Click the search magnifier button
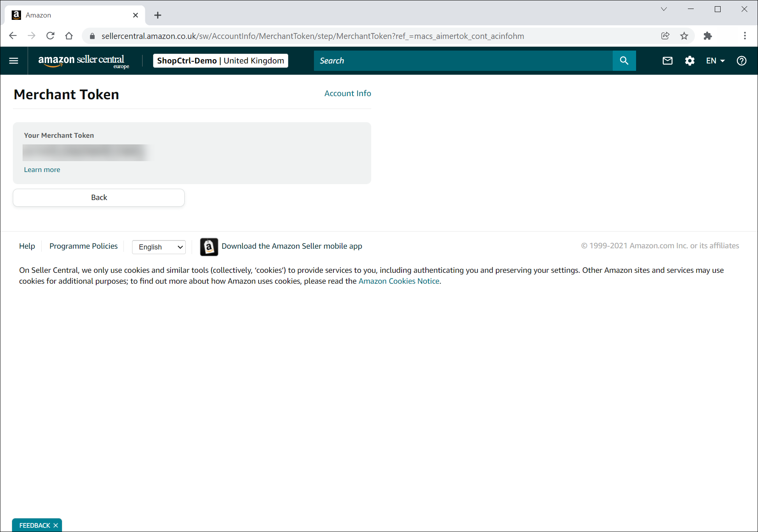The width and height of the screenshot is (758, 532). click(x=624, y=61)
